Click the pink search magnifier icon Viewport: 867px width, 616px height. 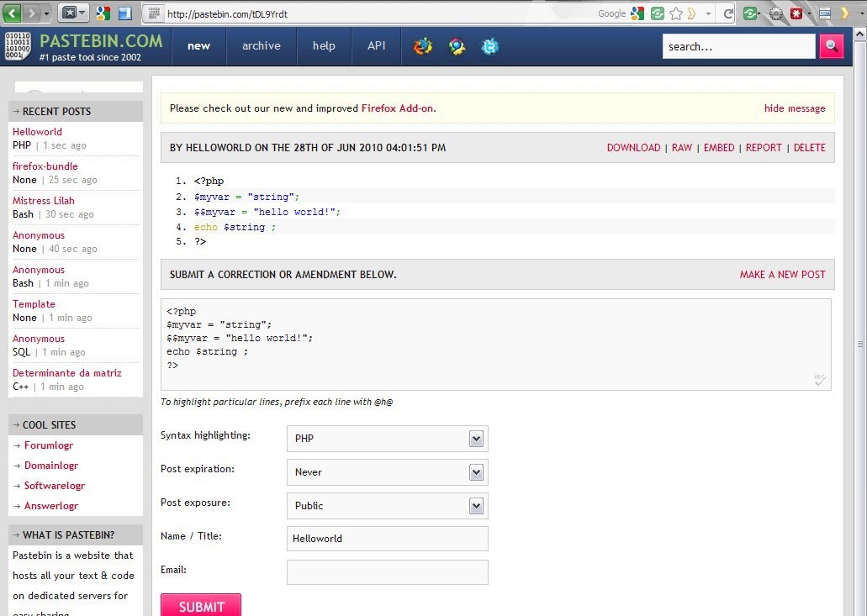coord(831,45)
